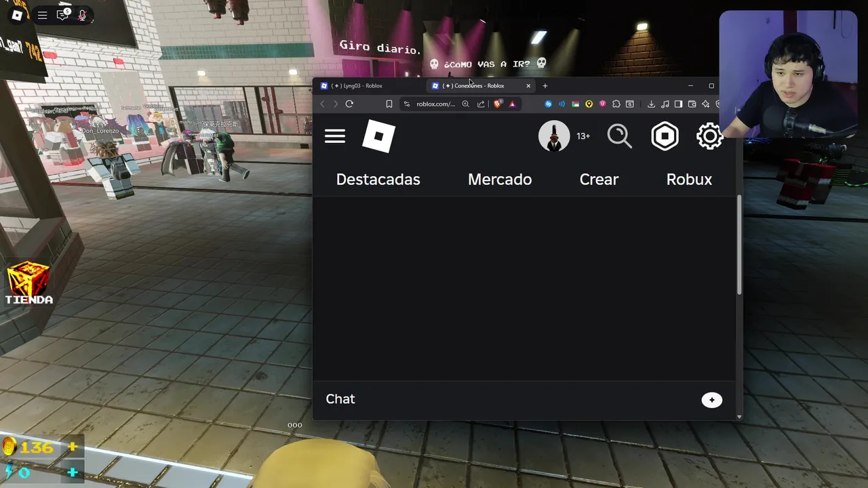Expand the Chat bar at the bottom

point(524,399)
